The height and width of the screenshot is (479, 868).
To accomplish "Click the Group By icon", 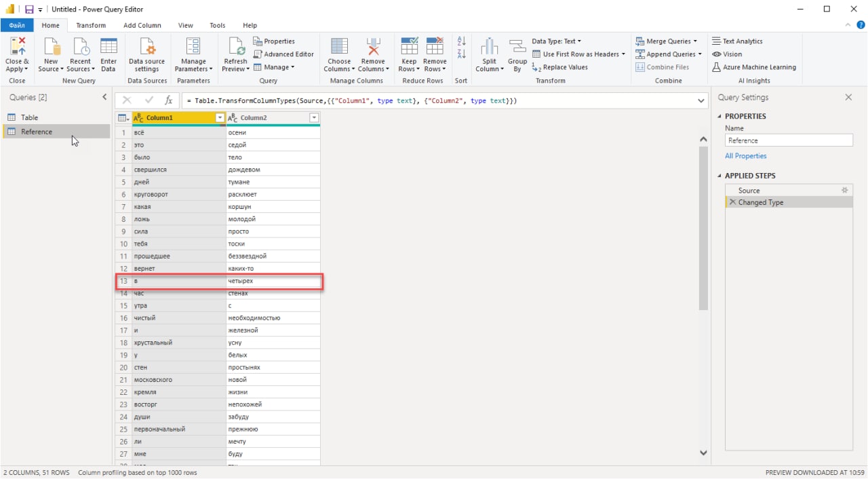I will coord(517,46).
